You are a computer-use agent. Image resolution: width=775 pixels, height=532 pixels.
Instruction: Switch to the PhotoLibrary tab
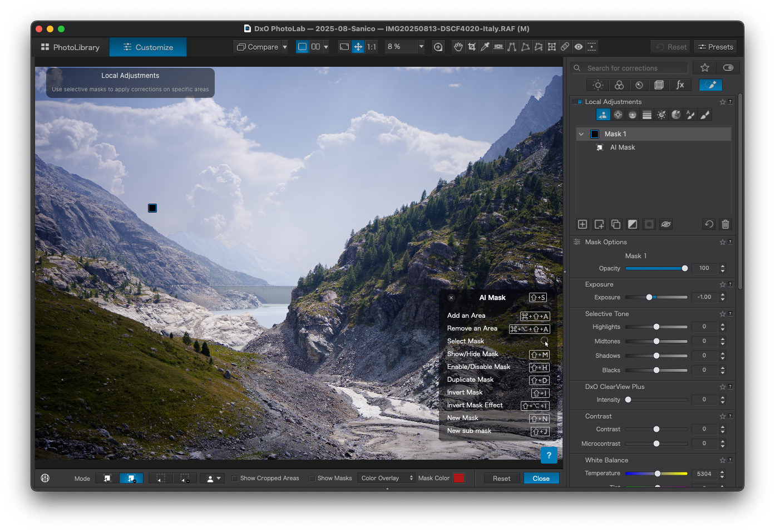click(x=70, y=47)
